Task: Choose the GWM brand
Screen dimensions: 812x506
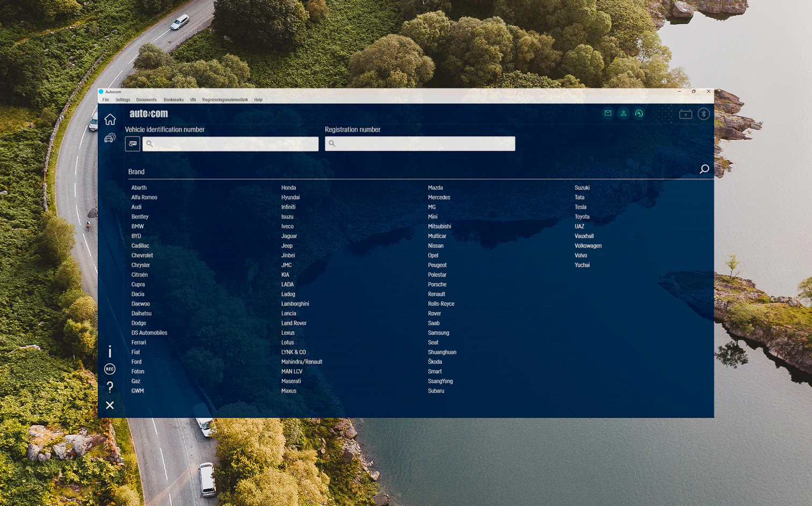Action: [x=137, y=391]
